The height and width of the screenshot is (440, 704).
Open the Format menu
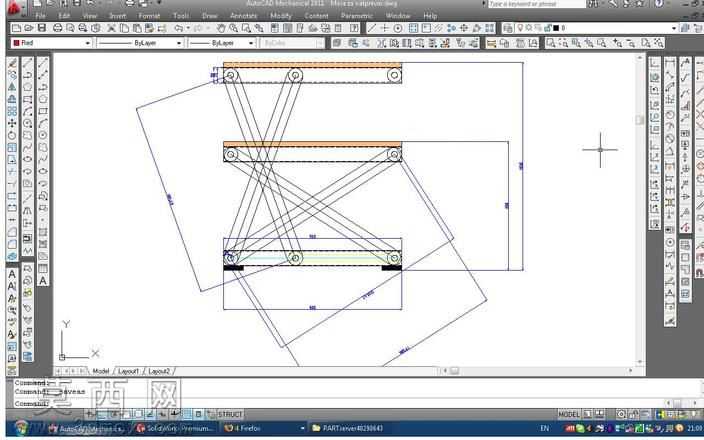pyautogui.click(x=149, y=16)
